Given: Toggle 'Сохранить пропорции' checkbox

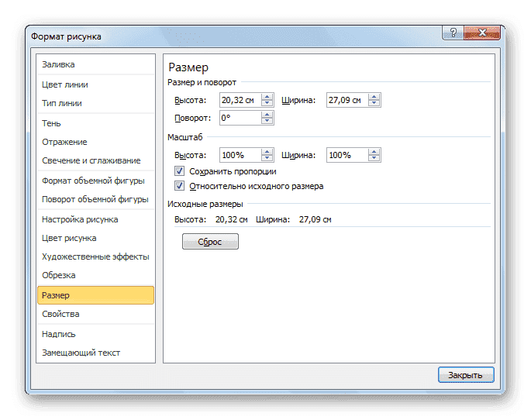Looking at the screenshot, I should [180, 171].
